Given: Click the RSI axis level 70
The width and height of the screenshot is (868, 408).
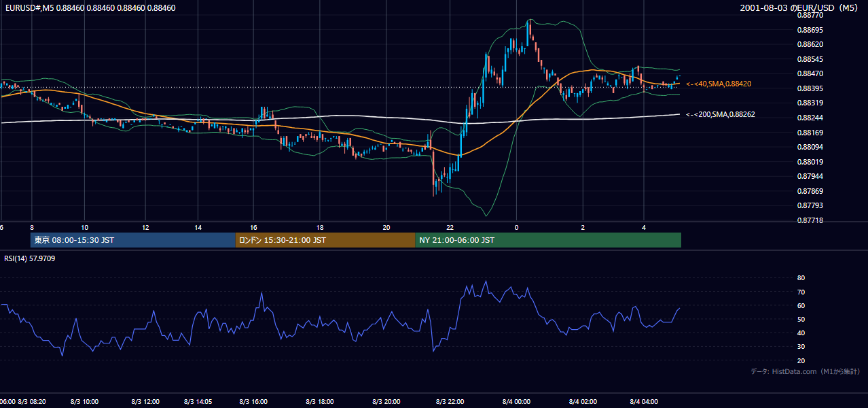Looking at the screenshot, I should click(x=801, y=292).
